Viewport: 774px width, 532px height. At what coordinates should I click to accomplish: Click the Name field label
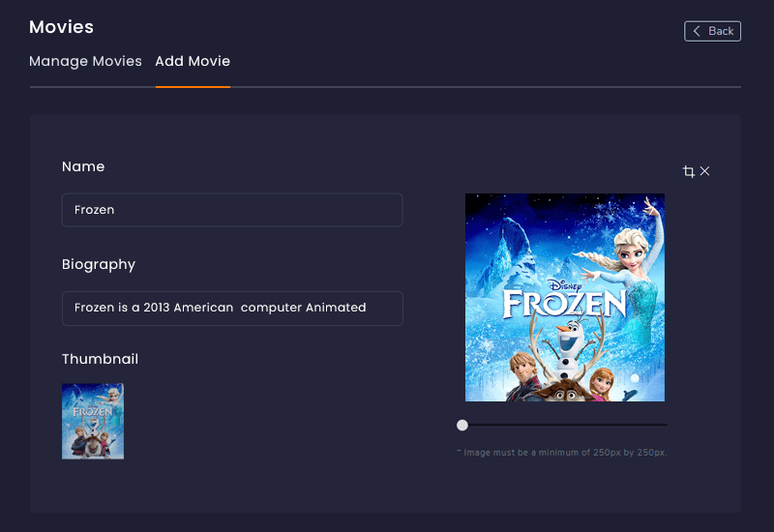pos(83,166)
